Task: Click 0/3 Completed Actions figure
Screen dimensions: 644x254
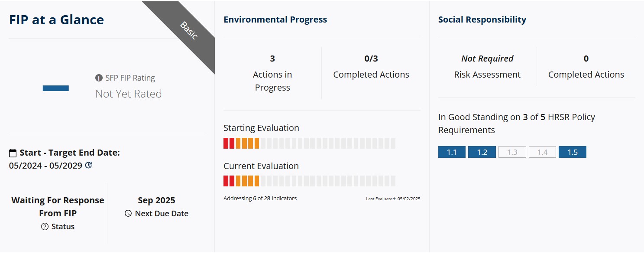Action: click(x=371, y=59)
